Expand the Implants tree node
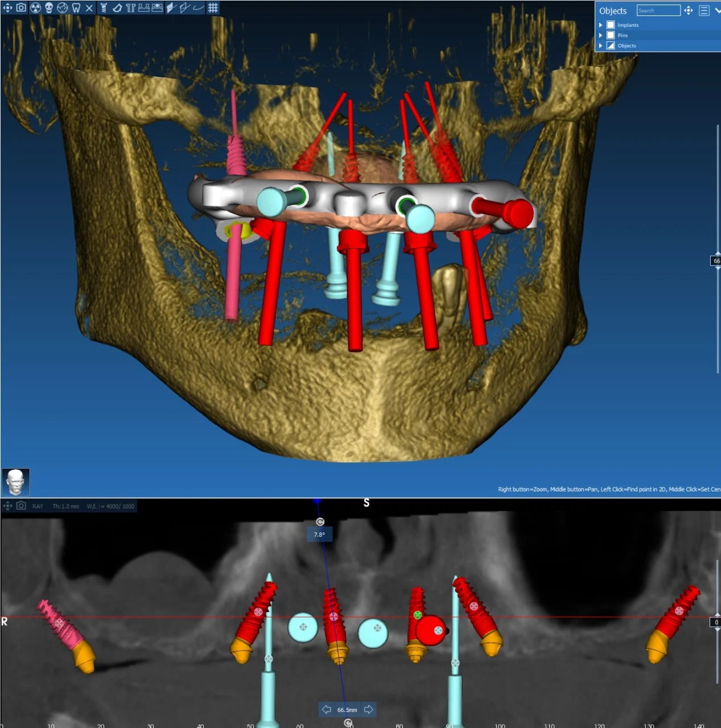Viewport: 721px width, 728px height. point(600,25)
